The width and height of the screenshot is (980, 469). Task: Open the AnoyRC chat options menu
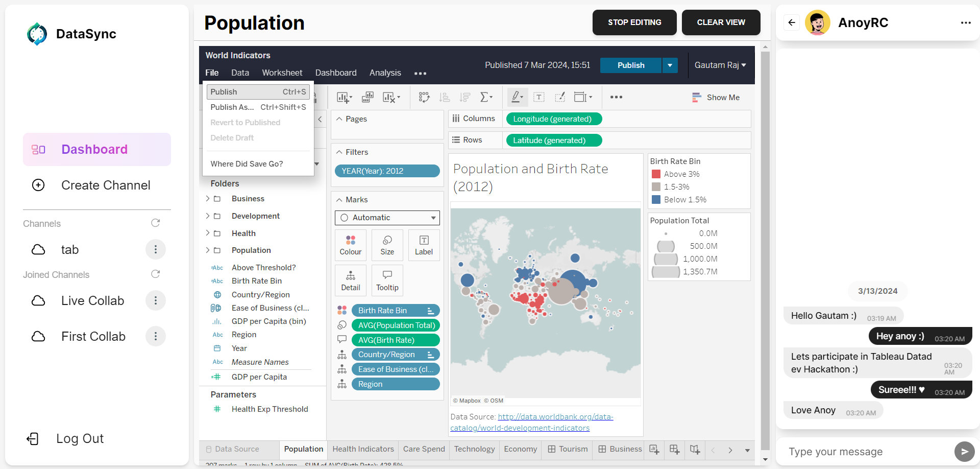[x=966, y=22]
